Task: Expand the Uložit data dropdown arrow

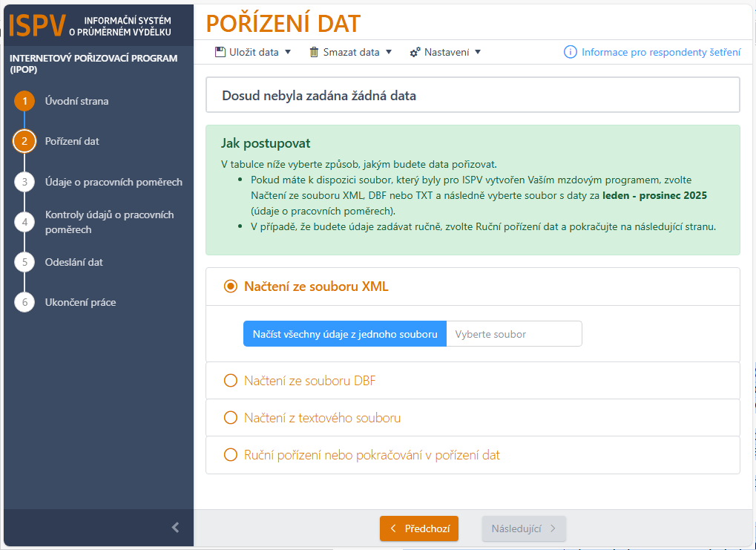Action: tap(288, 52)
